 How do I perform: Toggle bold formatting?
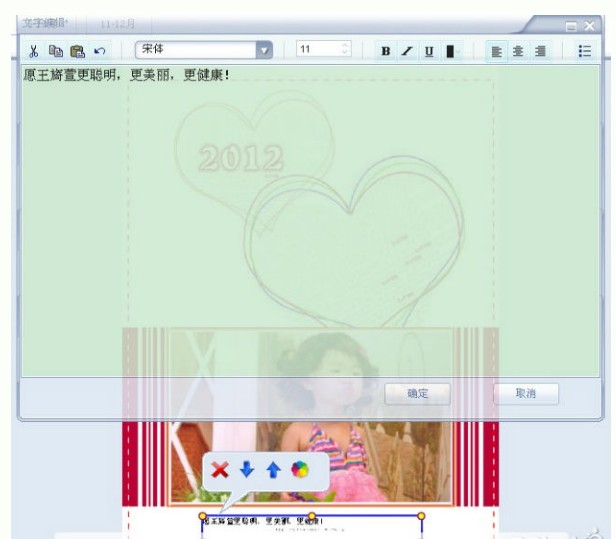(386, 50)
